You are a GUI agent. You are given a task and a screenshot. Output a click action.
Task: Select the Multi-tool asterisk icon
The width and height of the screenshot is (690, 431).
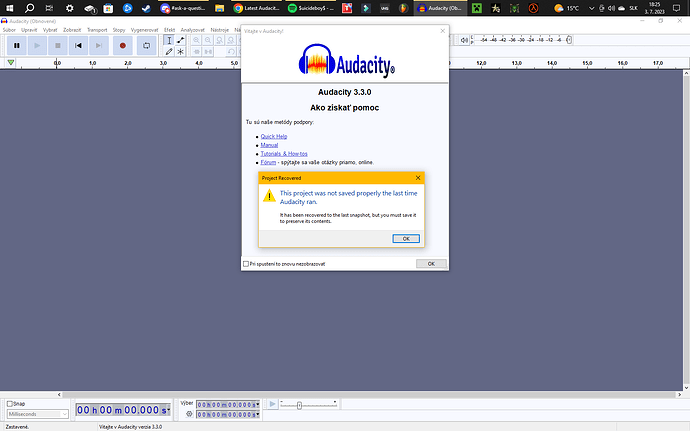click(x=180, y=52)
